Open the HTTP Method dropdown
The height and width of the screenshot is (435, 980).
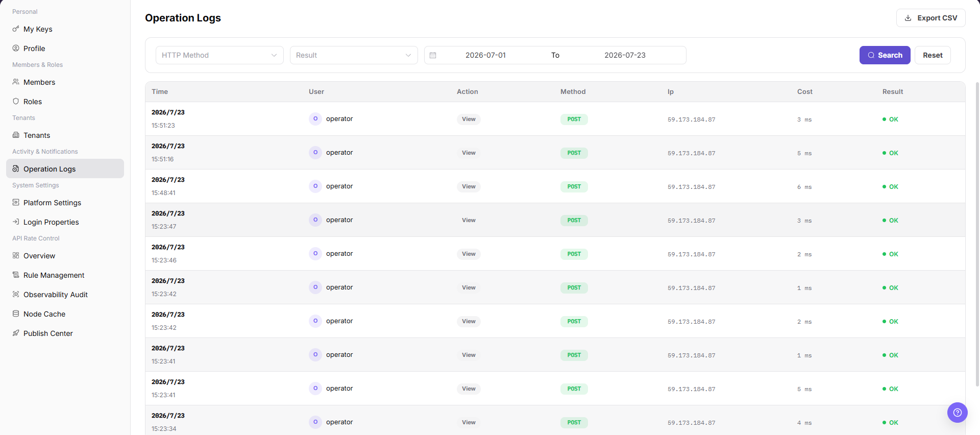(x=219, y=55)
